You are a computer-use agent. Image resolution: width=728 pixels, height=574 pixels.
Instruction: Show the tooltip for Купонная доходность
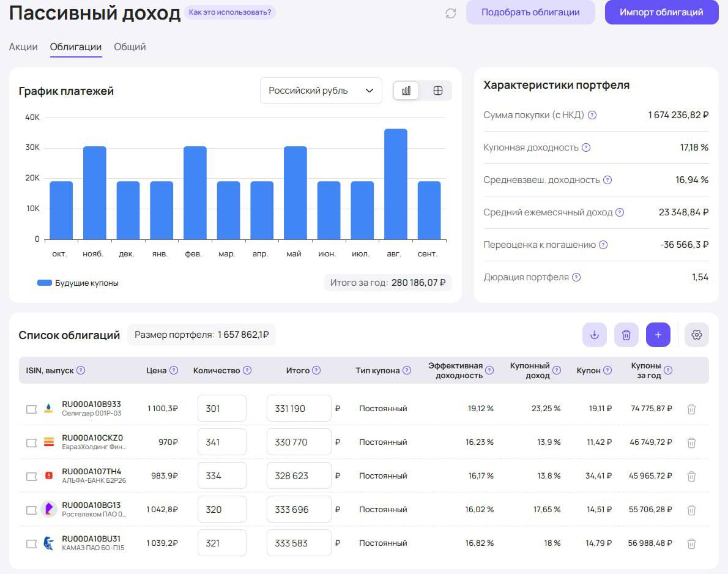[586, 147]
